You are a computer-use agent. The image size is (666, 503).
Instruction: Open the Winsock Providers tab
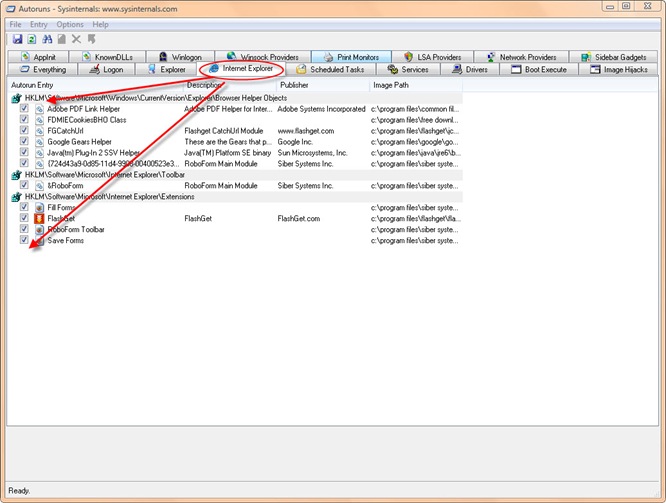tap(263, 57)
